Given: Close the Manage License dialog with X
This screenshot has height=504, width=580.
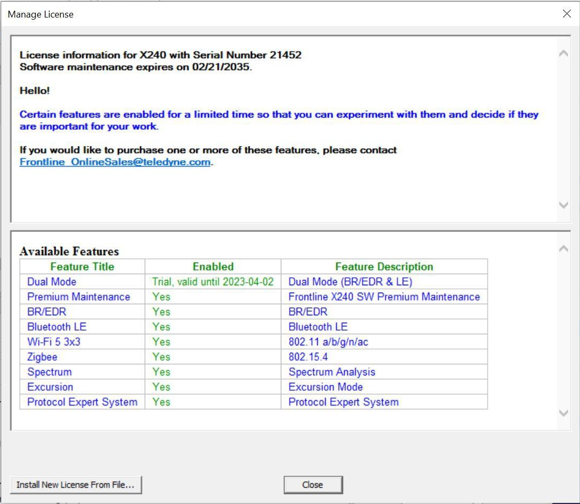Looking at the screenshot, I should [566, 14].
